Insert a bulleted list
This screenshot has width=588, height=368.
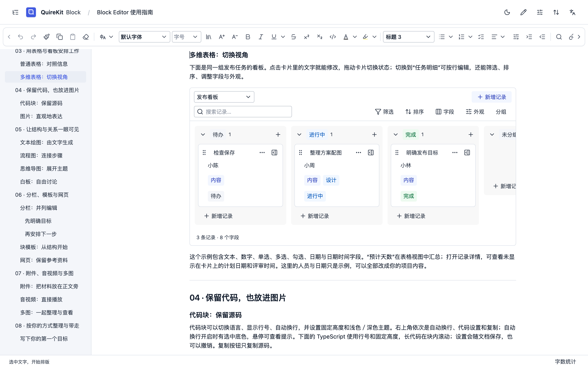click(442, 37)
